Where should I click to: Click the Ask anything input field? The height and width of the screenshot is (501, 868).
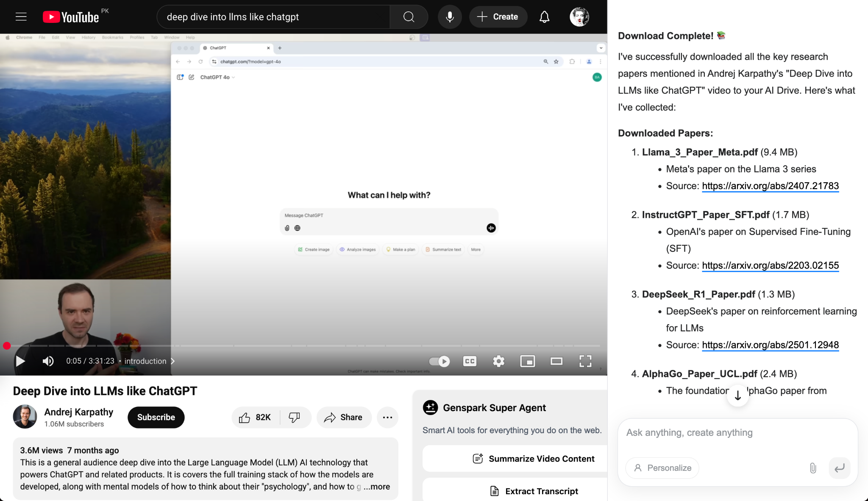tap(737, 433)
